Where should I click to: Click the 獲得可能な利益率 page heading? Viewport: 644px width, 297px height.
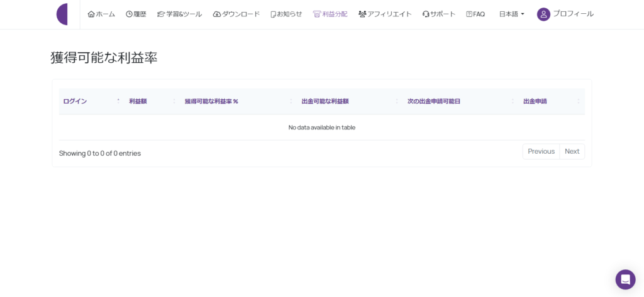pos(104,58)
